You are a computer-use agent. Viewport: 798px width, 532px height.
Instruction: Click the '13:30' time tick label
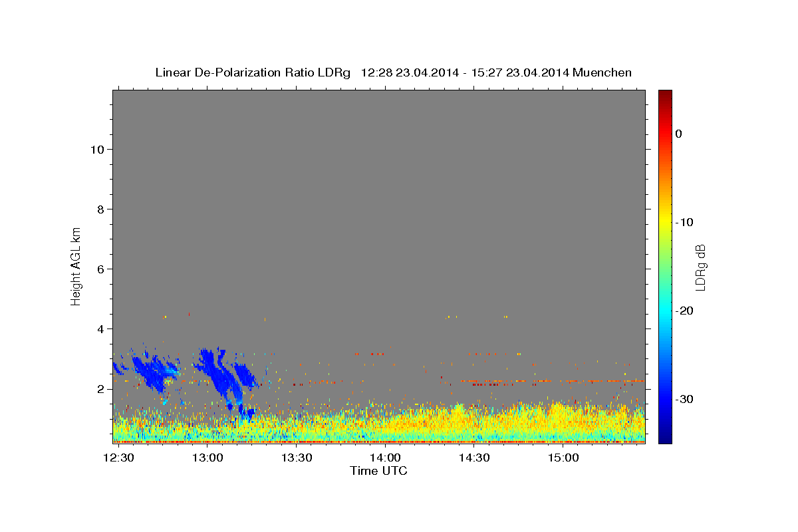(x=297, y=458)
